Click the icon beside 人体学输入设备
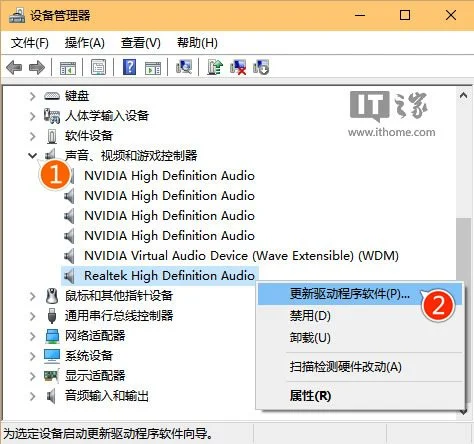474x444 pixels. pos(52,116)
